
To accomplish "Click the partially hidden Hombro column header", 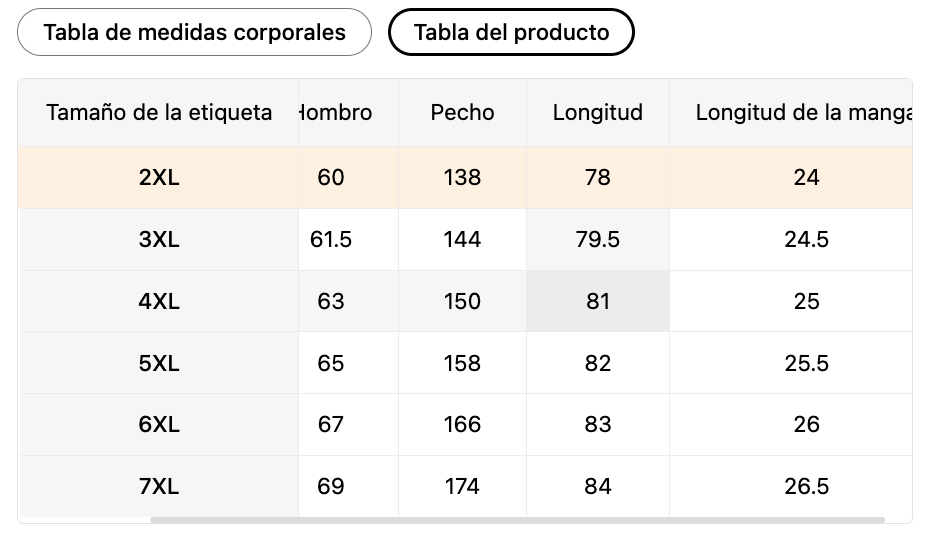I will (336, 113).
